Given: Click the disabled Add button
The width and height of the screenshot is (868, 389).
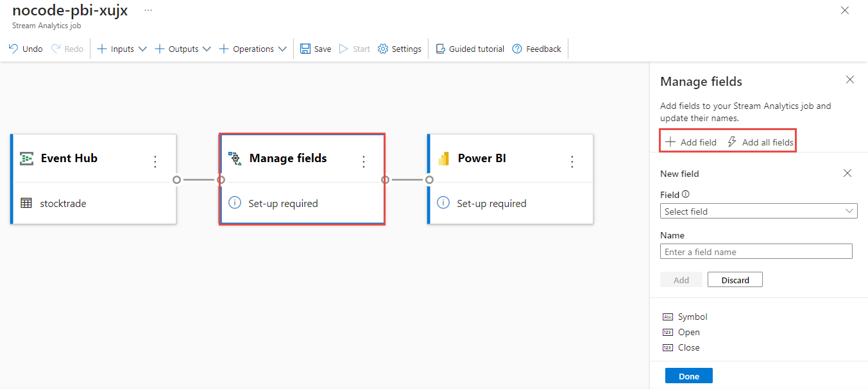Looking at the screenshot, I should point(681,280).
